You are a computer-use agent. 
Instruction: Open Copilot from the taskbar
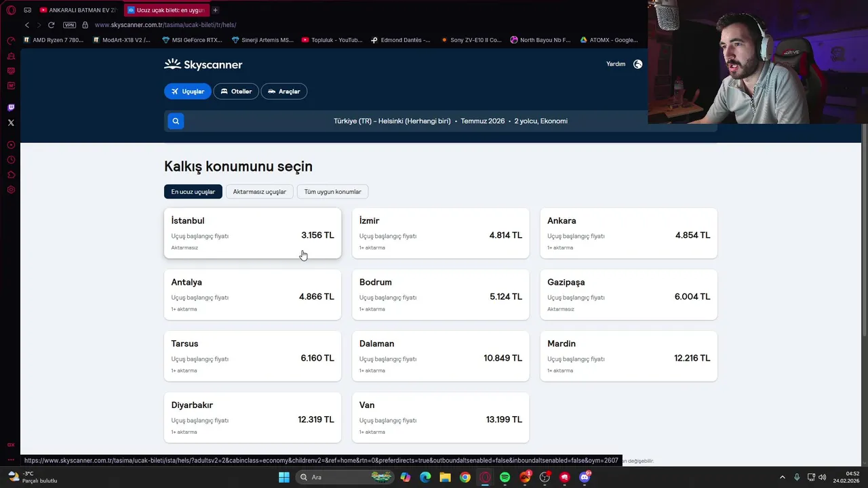(406, 477)
